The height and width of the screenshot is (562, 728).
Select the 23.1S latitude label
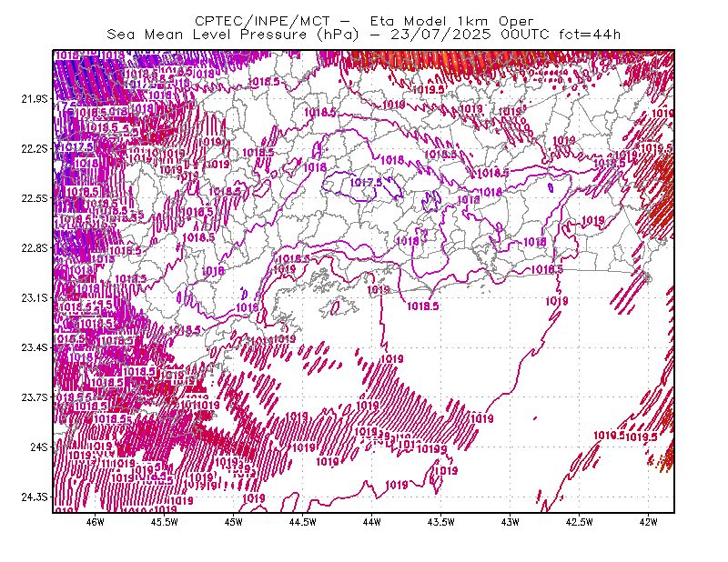(35, 298)
